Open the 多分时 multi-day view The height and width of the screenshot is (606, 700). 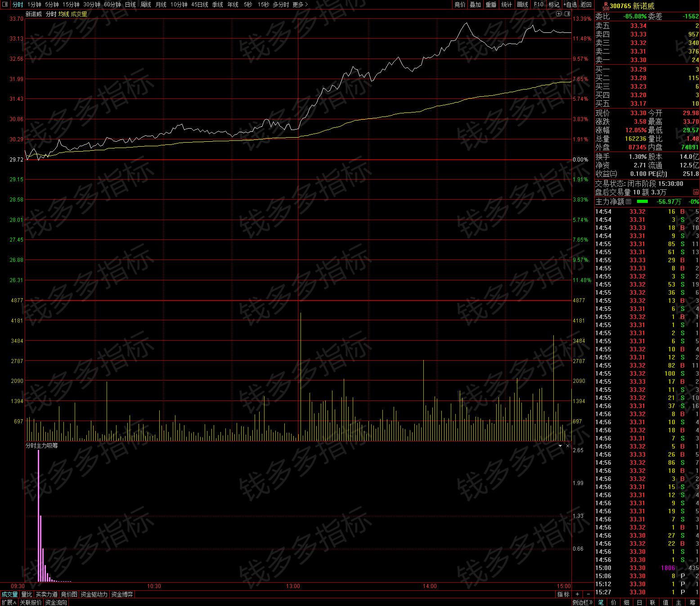tap(281, 4)
